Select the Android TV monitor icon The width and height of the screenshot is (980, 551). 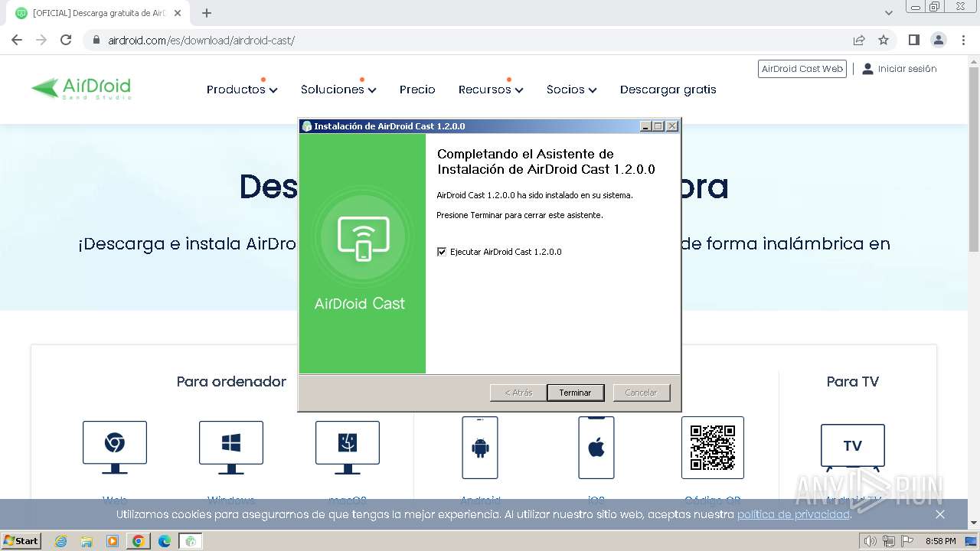(x=853, y=448)
